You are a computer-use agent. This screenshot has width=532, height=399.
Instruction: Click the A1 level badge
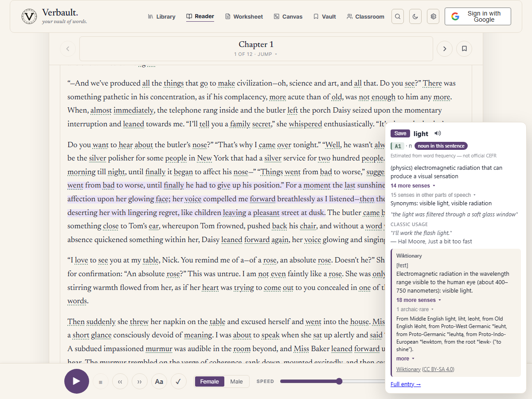click(397, 146)
